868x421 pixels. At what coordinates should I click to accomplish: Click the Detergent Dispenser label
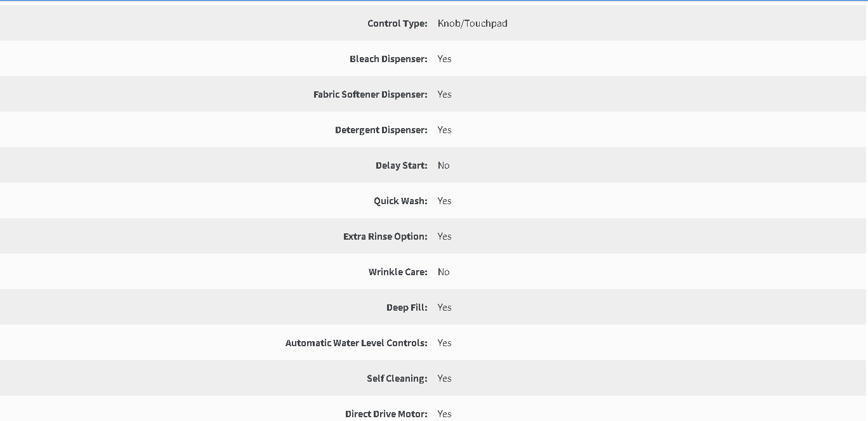click(x=381, y=130)
